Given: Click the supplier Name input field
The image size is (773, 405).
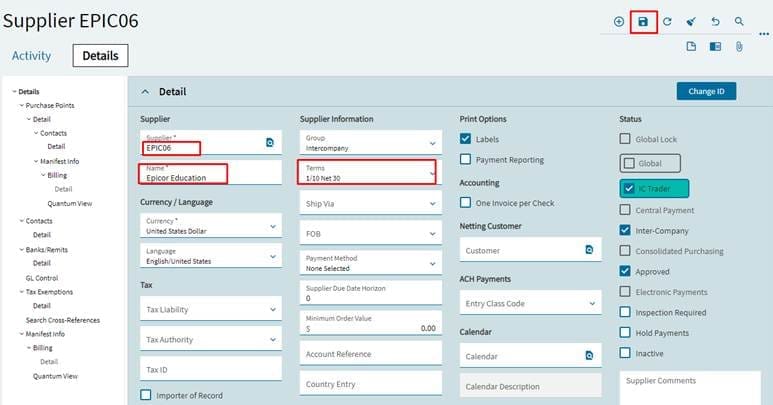Looking at the screenshot, I should pos(211,173).
